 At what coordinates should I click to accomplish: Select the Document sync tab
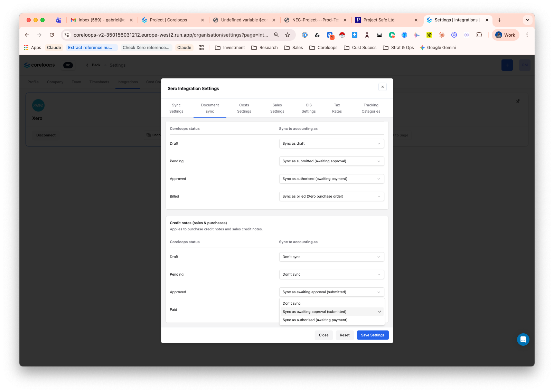point(210,108)
